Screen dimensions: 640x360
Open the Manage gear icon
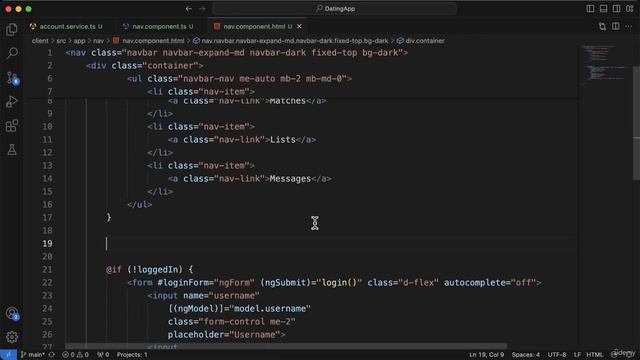[x=12, y=337]
